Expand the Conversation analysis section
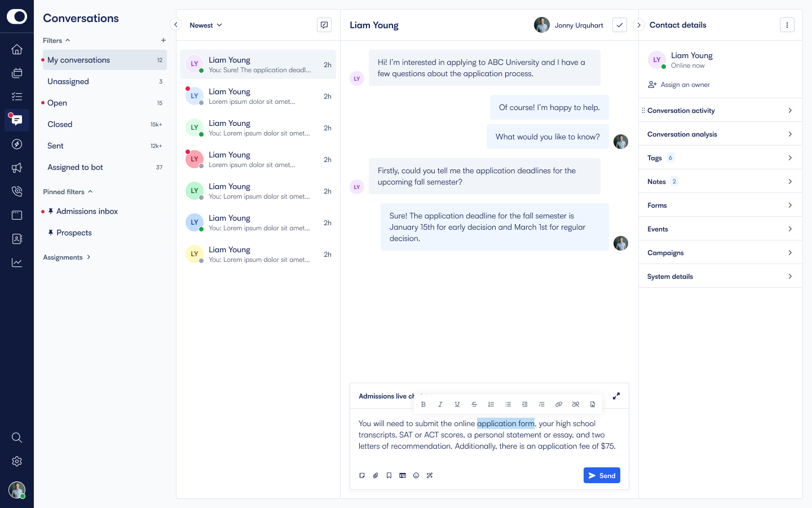Image resolution: width=812 pixels, height=508 pixels. pos(720,134)
